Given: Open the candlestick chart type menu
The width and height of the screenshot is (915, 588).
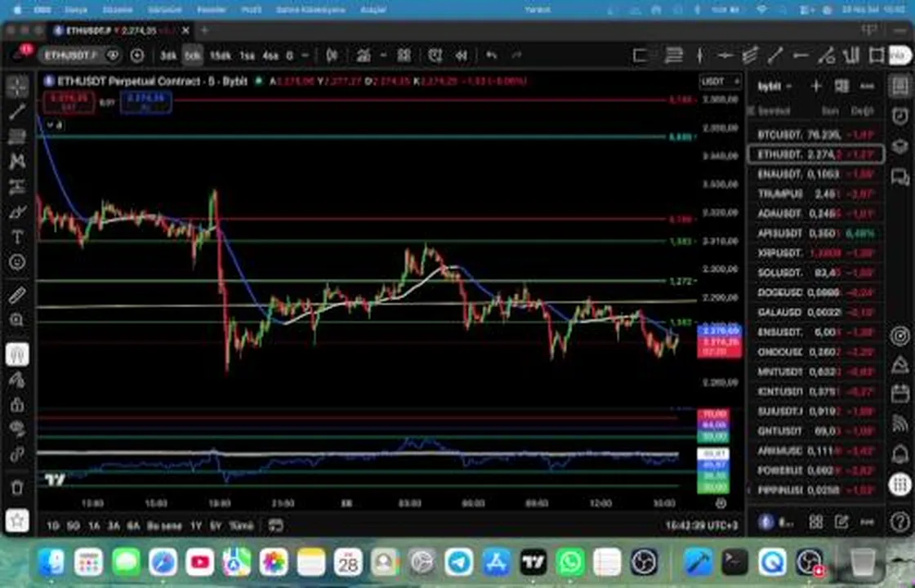Looking at the screenshot, I should click(x=332, y=56).
